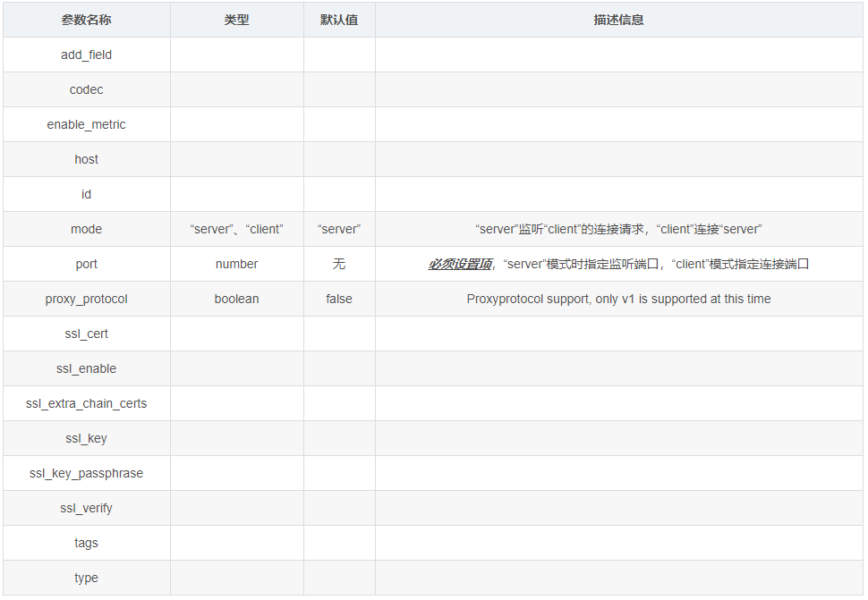Click the 描述信息 column header
The height and width of the screenshot is (600, 868).
click(618, 20)
